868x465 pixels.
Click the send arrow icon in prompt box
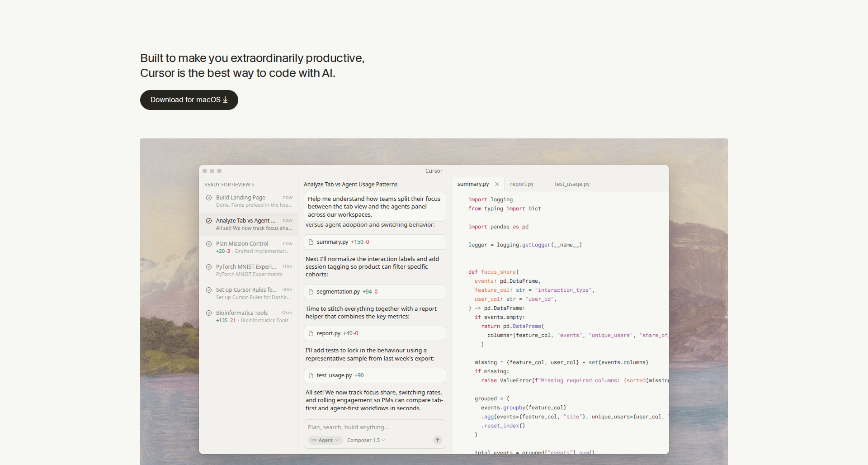point(437,440)
